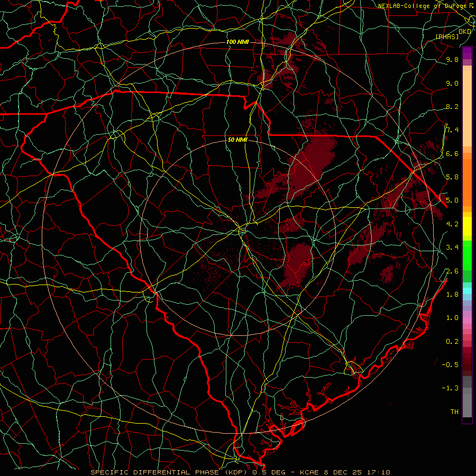Click the 6.6 value on the color scale
Image resolution: width=476 pixels, height=476 pixels.
[x=452, y=153]
